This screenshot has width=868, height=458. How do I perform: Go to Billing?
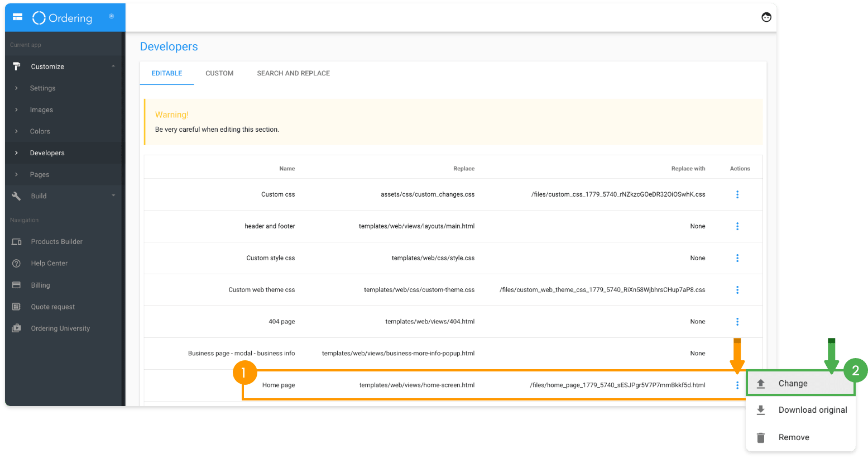coord(40,285)
